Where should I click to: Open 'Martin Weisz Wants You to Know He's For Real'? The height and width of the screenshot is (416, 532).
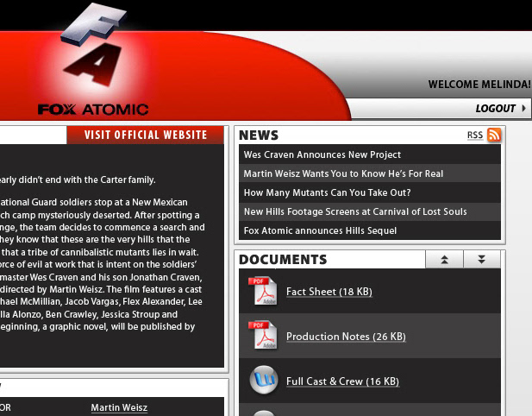(370, 173)
